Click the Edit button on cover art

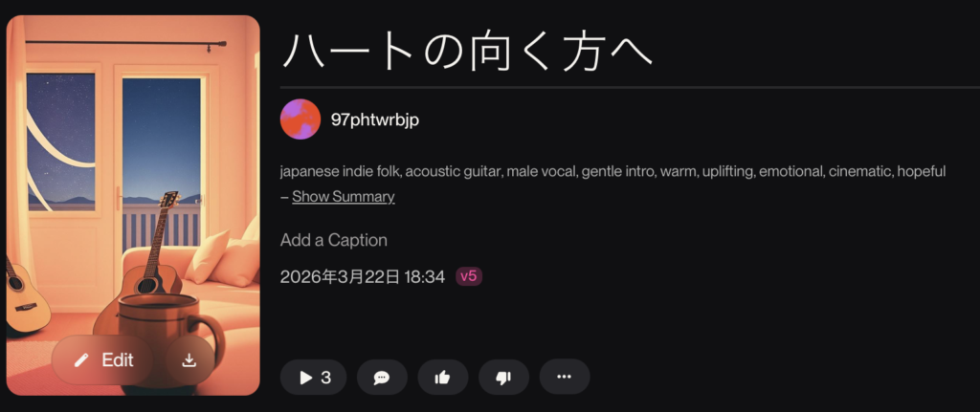102,360
